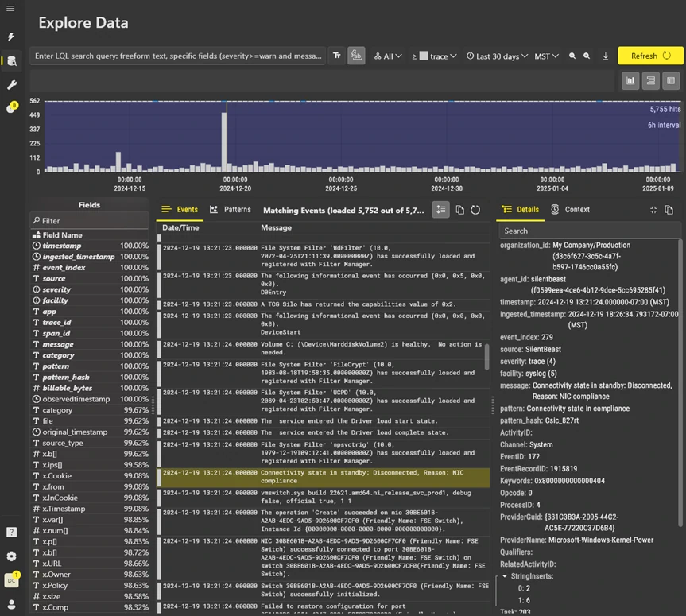Screen dimensions: 686x616
Task: Click the download results icon
Action: [605, 56]
